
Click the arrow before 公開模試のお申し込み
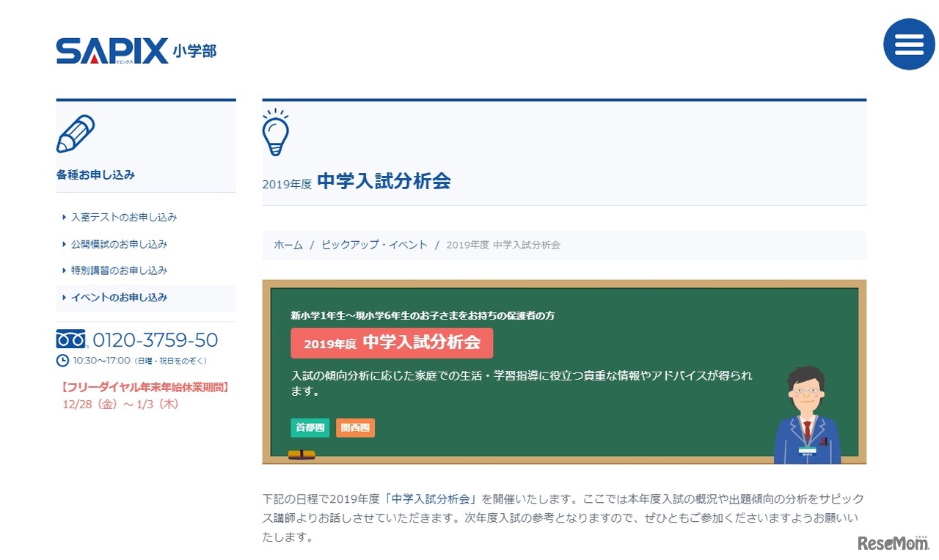pyautogui.click(x=65, y=244)
